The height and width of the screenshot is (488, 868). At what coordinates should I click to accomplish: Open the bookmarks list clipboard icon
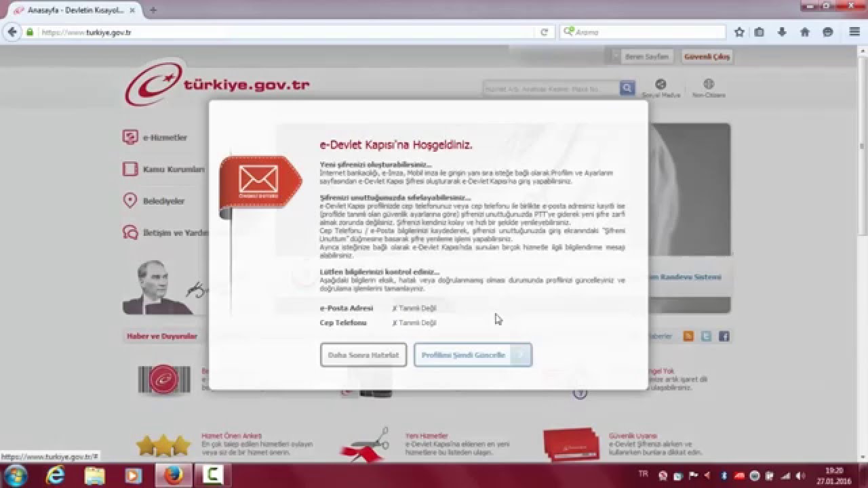(x=759, y=32)
